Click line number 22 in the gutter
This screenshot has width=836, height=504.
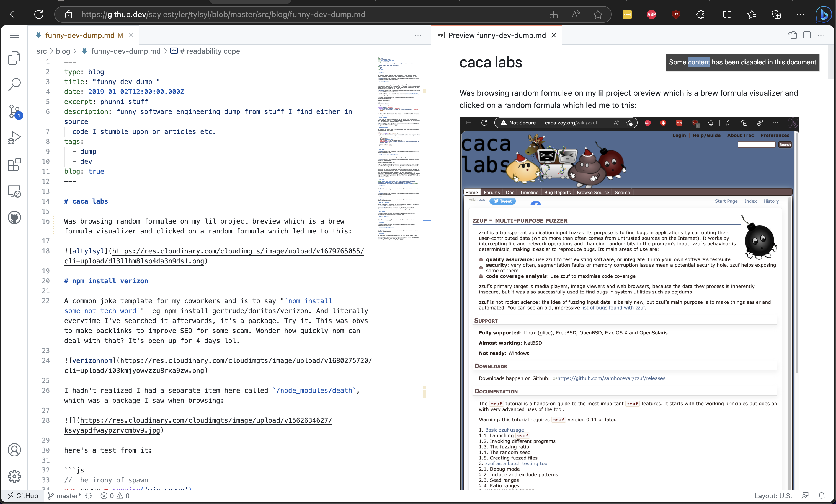pos(46,301)
